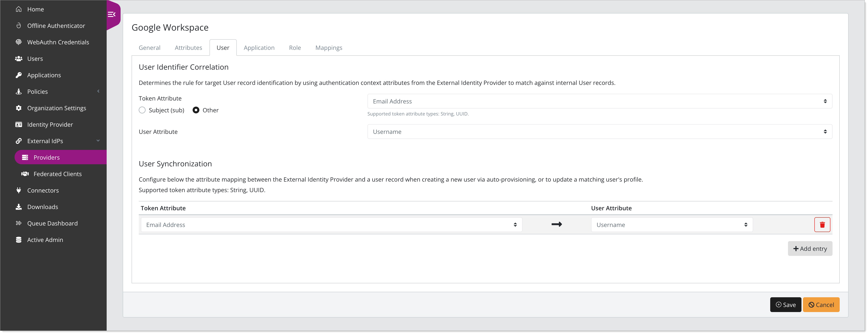Collapse the External IdPs submenu chevron

coord(98,141)
